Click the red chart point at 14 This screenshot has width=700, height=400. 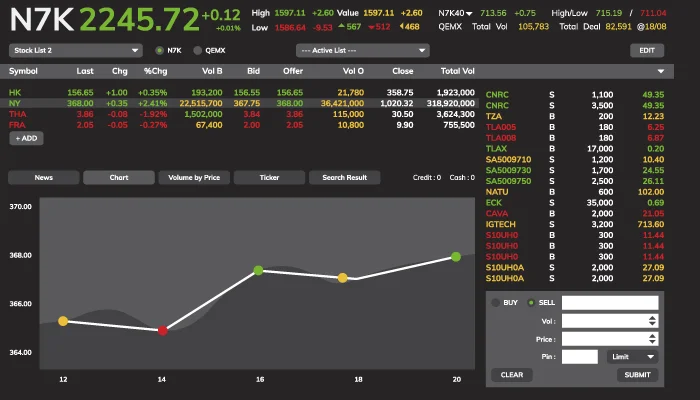(x=163, y=329)
